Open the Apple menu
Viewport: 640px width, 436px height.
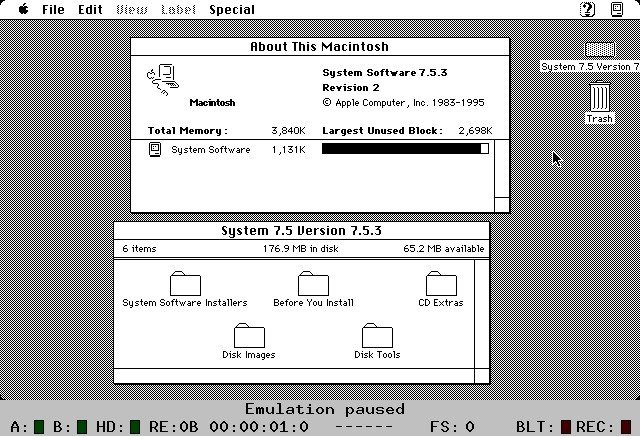(24, 9)
